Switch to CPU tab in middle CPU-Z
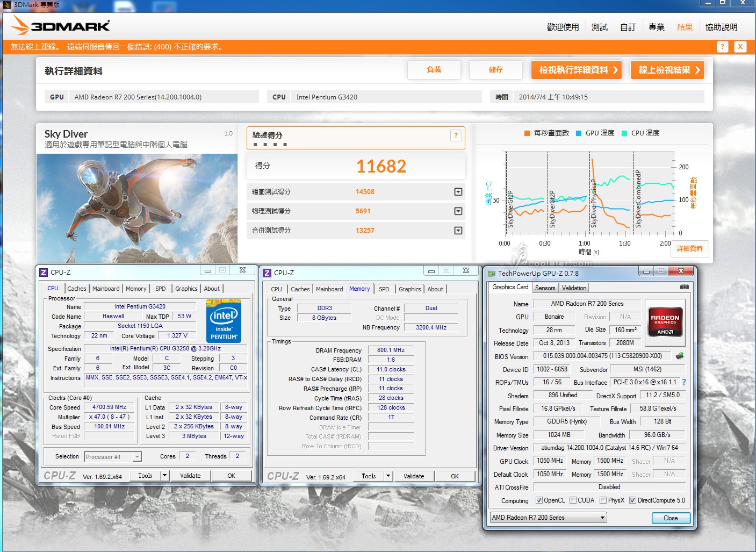The image size is (756, 552). pyautogui.click(x=277, y=289)
